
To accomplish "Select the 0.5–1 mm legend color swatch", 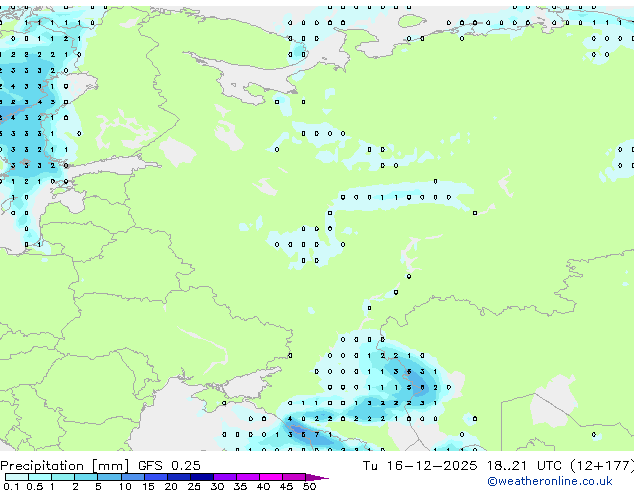I will pyautogui.click(x=40, y=477).
